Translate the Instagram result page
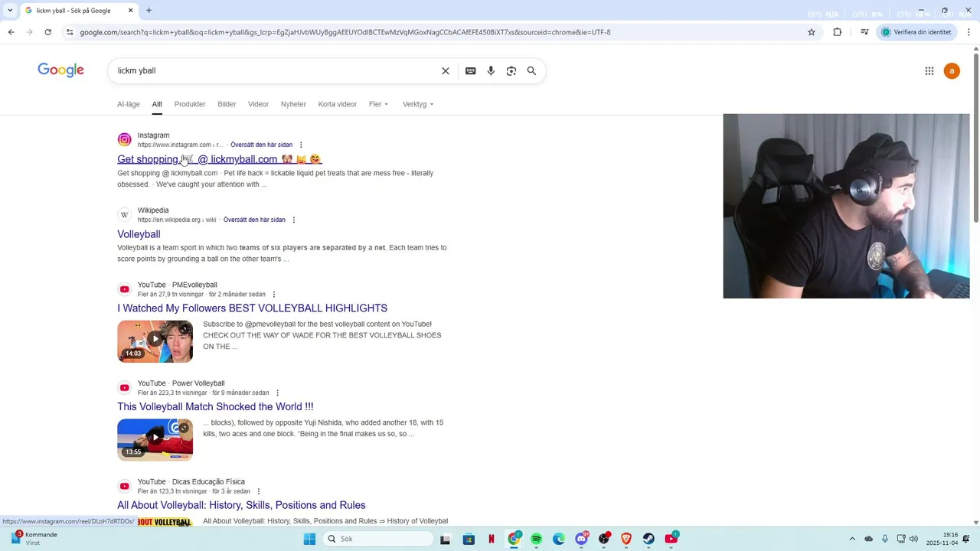Image resolution: width=980 pixels, height=551 pixels. [x=261, y=145]
